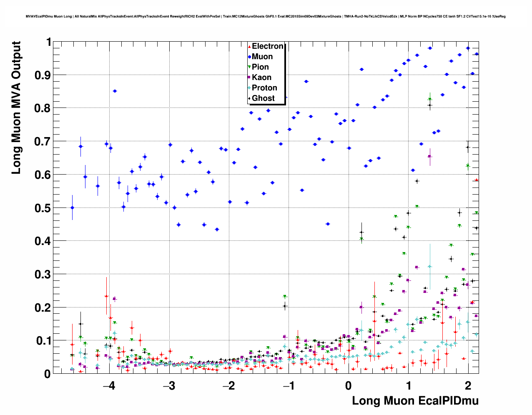Select the "Kaon" legend text label

(x=261, y=77)
